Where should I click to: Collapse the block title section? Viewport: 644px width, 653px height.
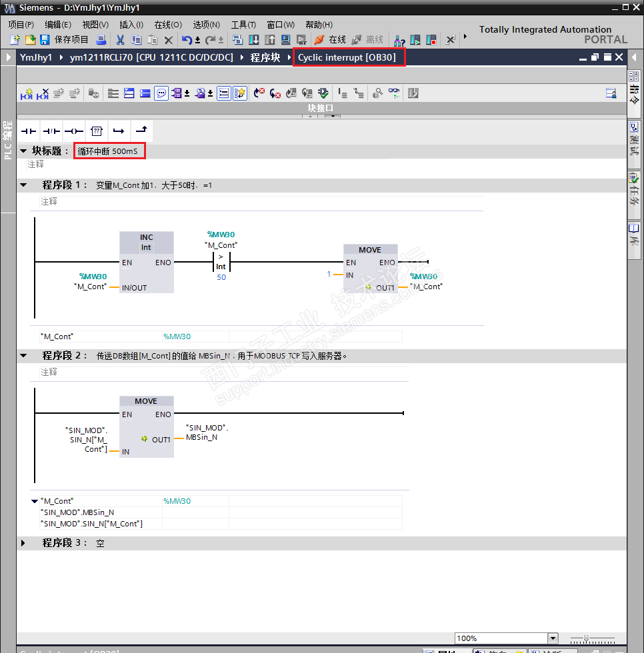23,151
